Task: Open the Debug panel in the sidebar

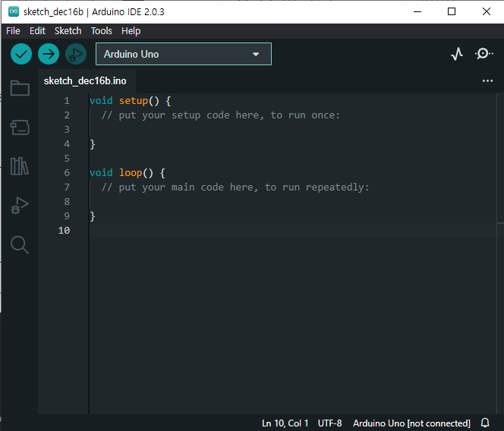Action: click(x=20, y=206)
